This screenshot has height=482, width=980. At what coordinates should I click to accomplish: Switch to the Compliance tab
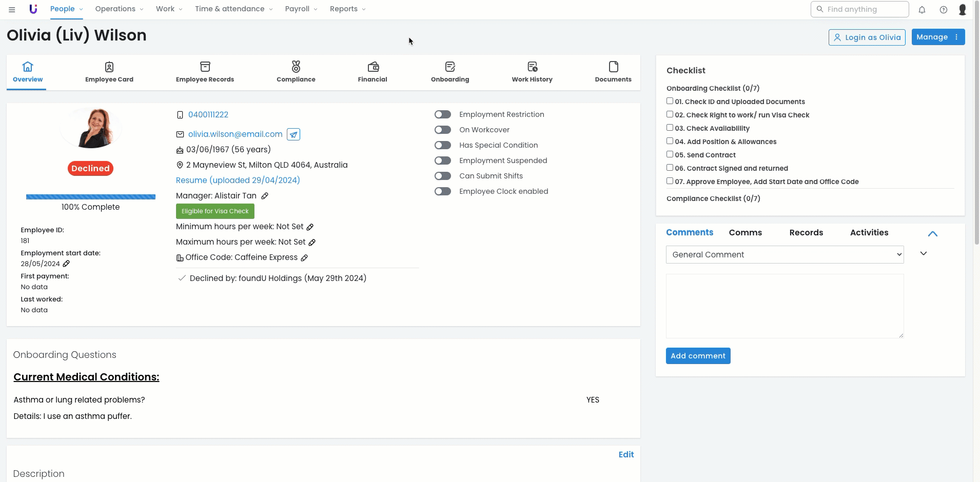click(x=296, y=72)
